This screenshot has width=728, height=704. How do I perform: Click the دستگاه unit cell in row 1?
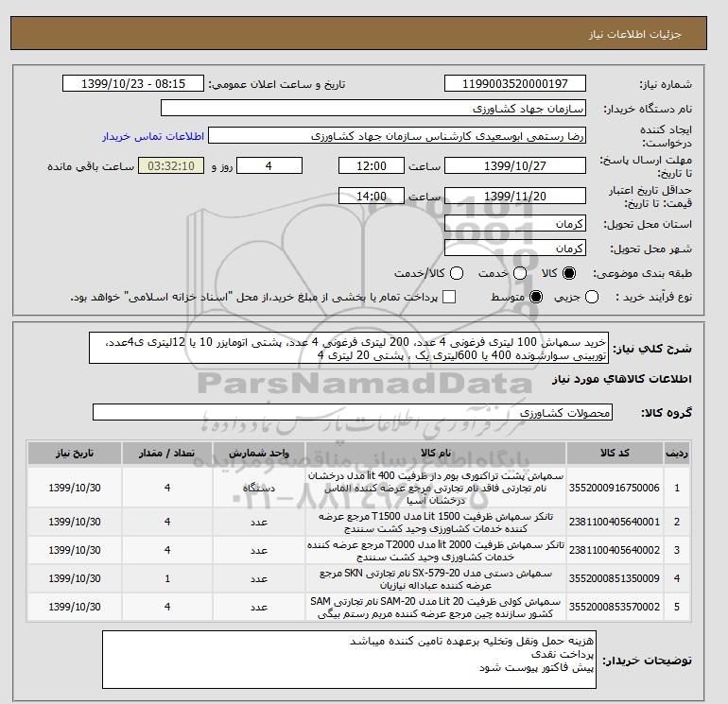[x=259, y=488]
